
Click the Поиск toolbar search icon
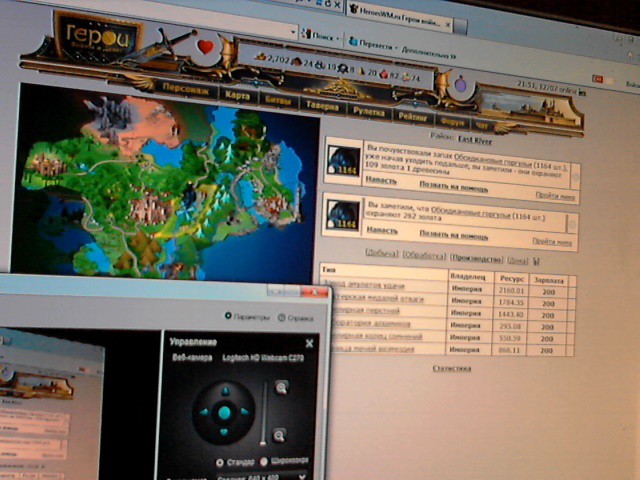(x=306, y=33)
